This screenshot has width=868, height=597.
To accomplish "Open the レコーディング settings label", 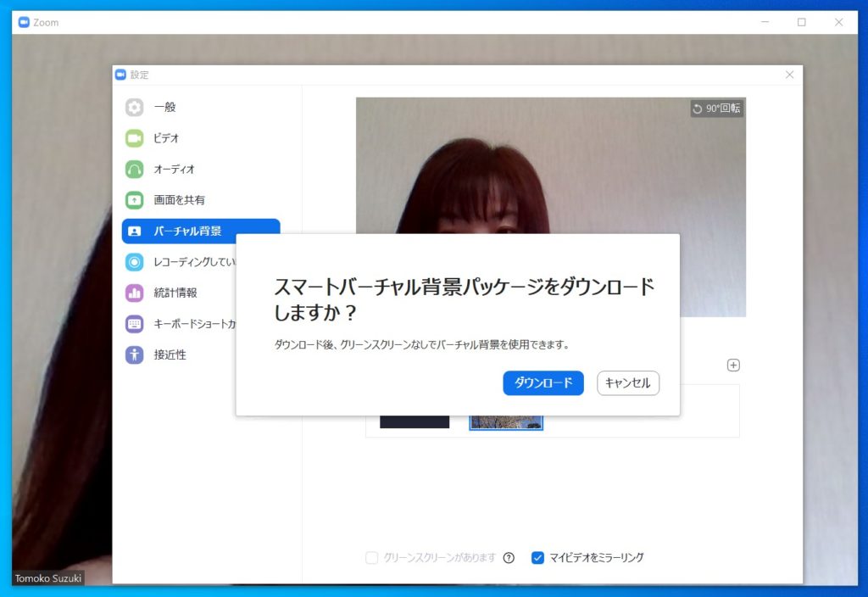I will coord(194,262).
